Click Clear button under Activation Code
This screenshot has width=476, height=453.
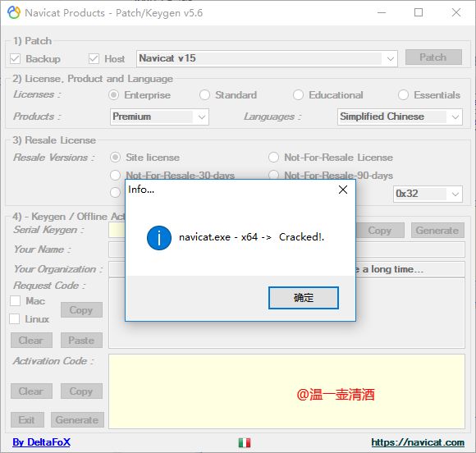[x=31, y=391]
